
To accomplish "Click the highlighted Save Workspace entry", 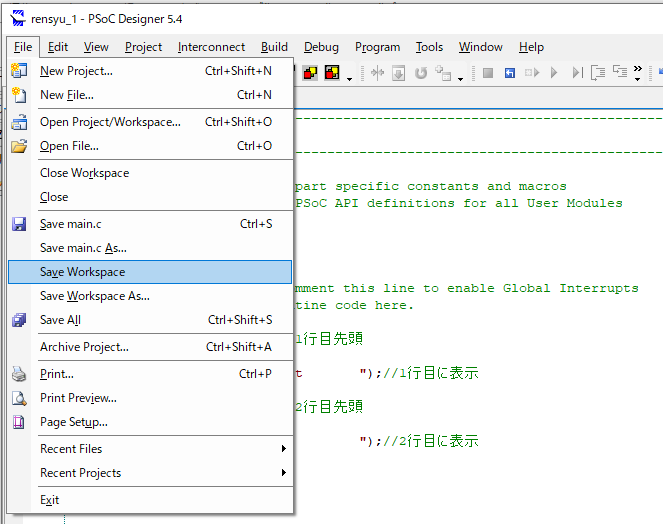I will tap(150, 272).
